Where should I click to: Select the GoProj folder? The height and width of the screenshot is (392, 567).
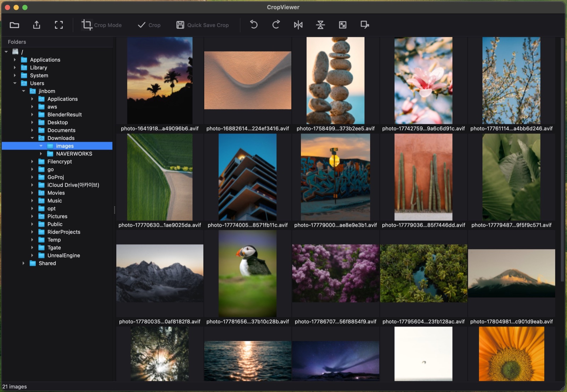click(56, 177)
